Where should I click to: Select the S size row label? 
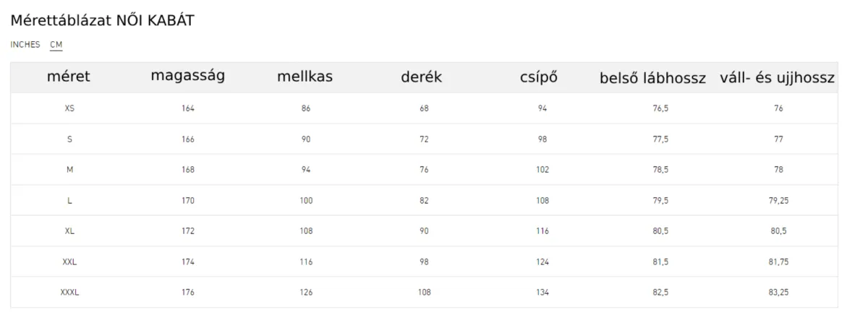click(x=69, y=139)
